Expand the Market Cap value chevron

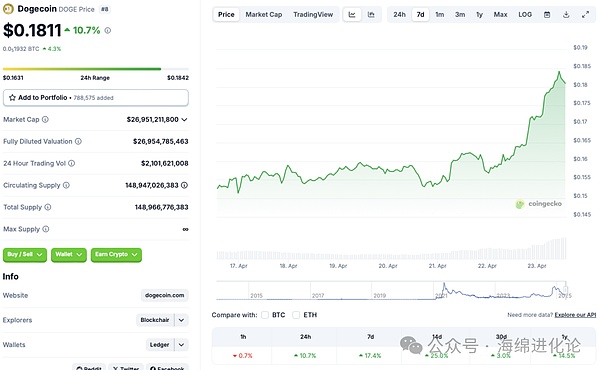click(184, 119)
